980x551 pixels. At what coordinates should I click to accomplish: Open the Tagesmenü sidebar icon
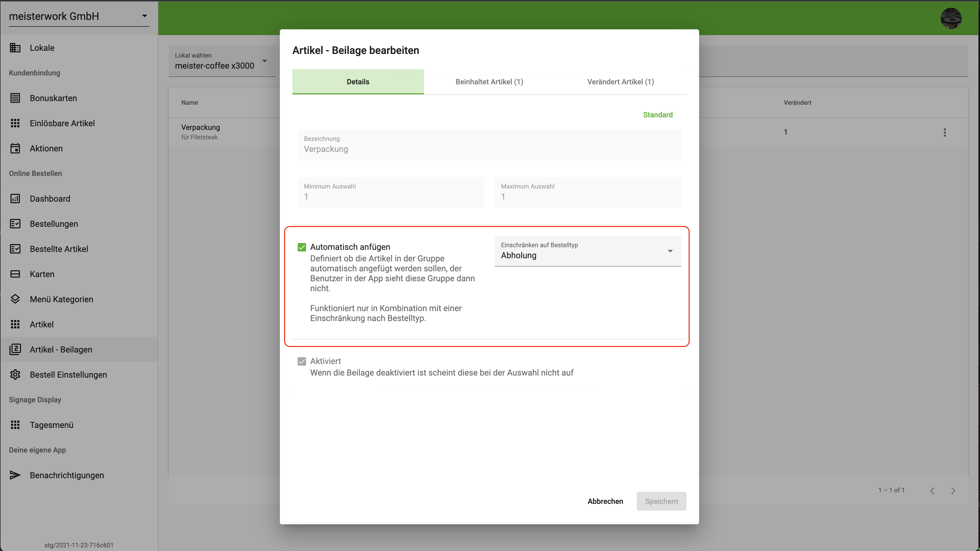click(x=15, y=425)
